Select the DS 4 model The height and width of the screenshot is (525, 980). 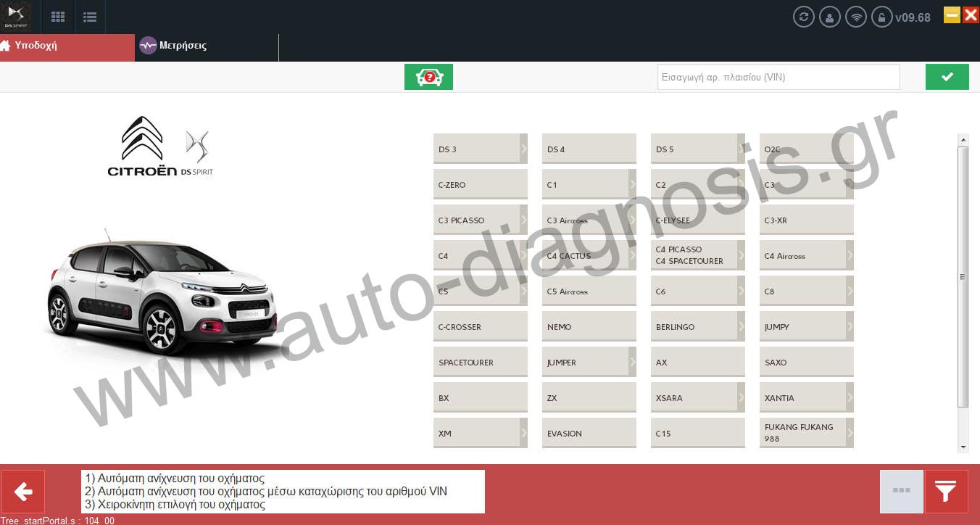coord(589,149)
